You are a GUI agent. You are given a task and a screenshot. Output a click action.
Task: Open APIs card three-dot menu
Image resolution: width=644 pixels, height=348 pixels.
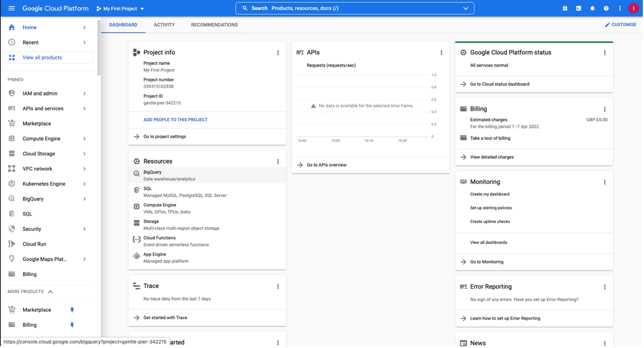[441, 53]
